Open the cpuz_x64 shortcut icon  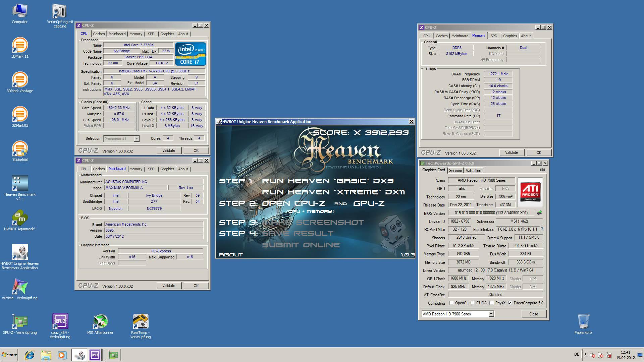click(x=60, y=326)
